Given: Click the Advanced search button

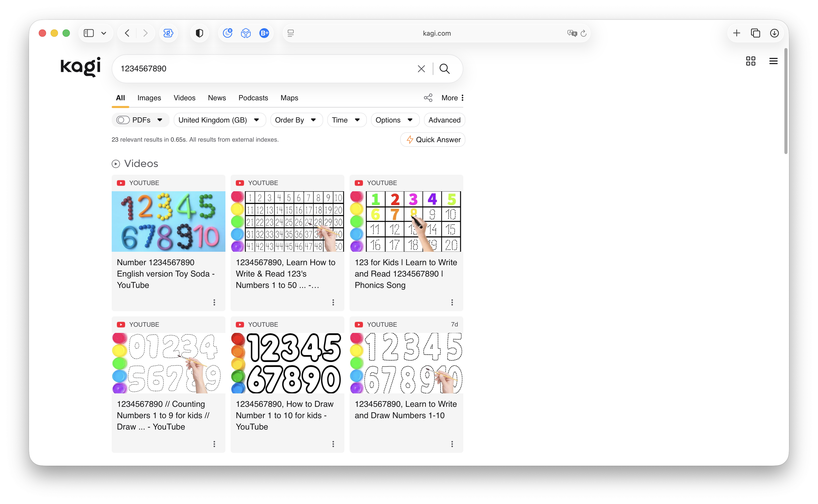Looking at the screenshot, I should point(444,120).
